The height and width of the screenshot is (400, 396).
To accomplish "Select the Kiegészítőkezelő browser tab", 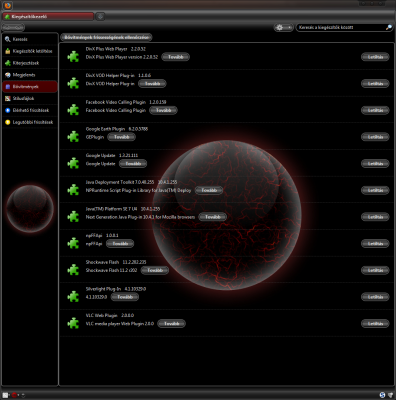I will coord(48,16).
